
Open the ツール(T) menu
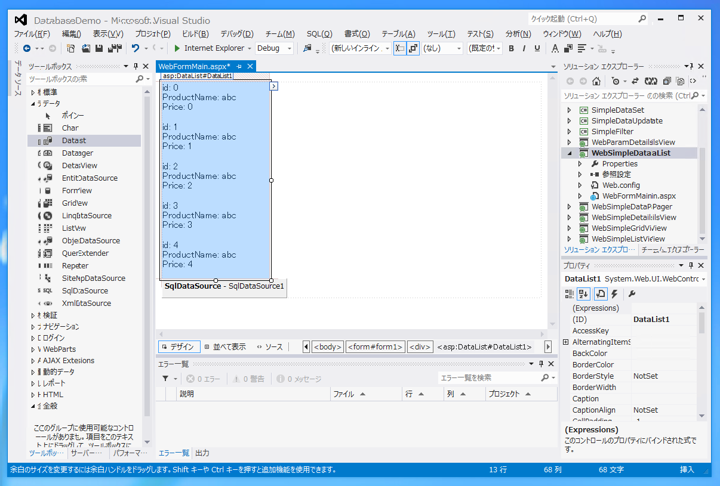[441, 34]
